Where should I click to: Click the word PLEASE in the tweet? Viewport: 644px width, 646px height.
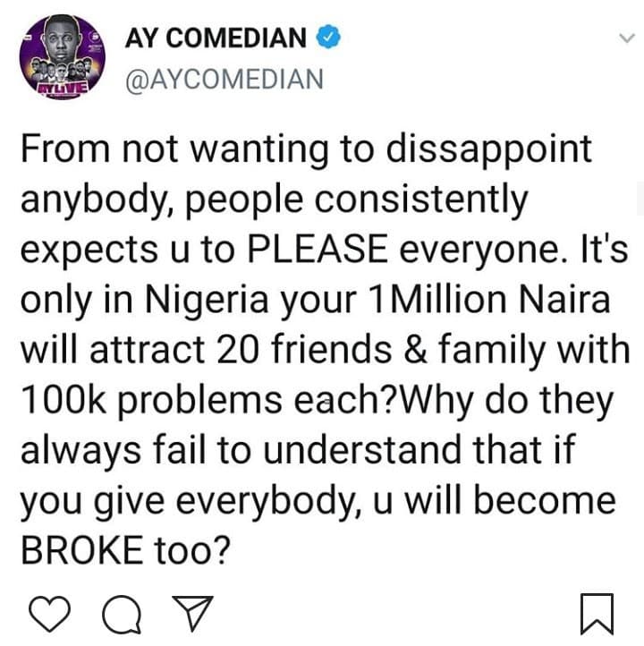tap(318, 250)
